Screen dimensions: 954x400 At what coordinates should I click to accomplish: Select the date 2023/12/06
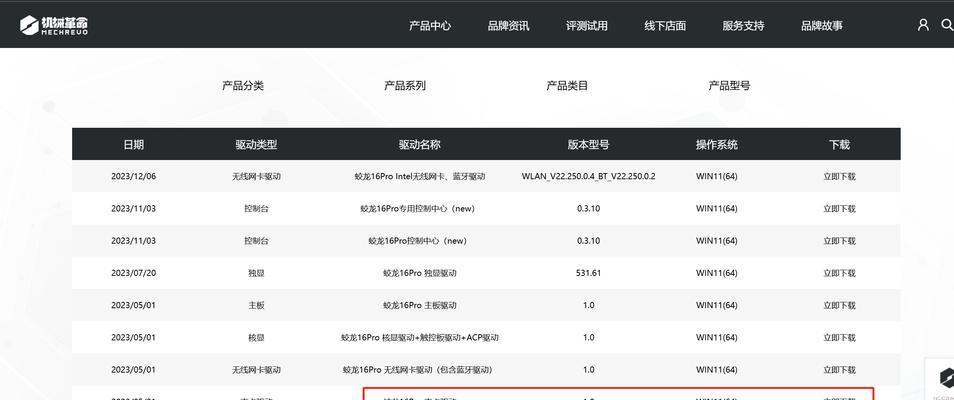[133, 177]
